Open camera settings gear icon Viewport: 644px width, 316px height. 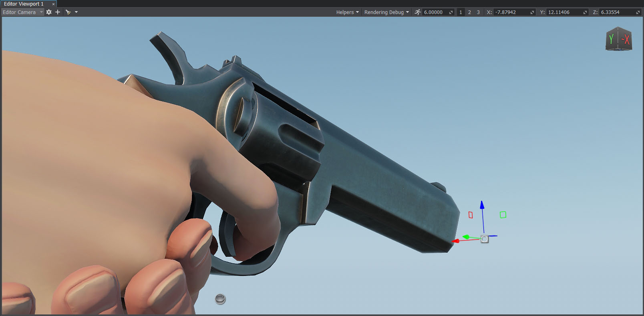49,12
